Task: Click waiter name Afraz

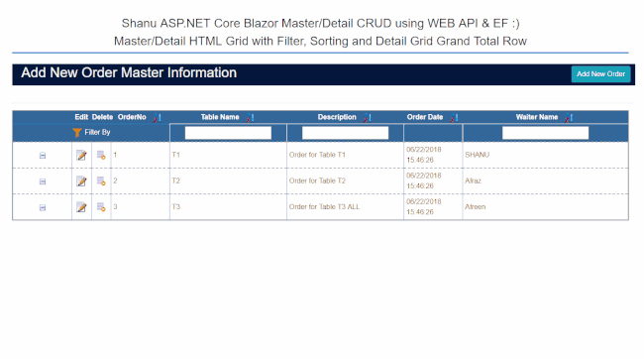Action: (x=473, y=180)
